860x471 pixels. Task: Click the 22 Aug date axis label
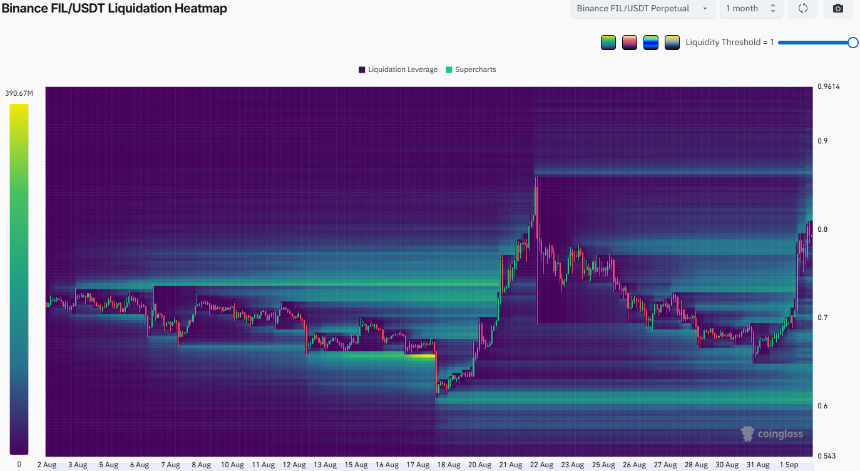point(541,464)
